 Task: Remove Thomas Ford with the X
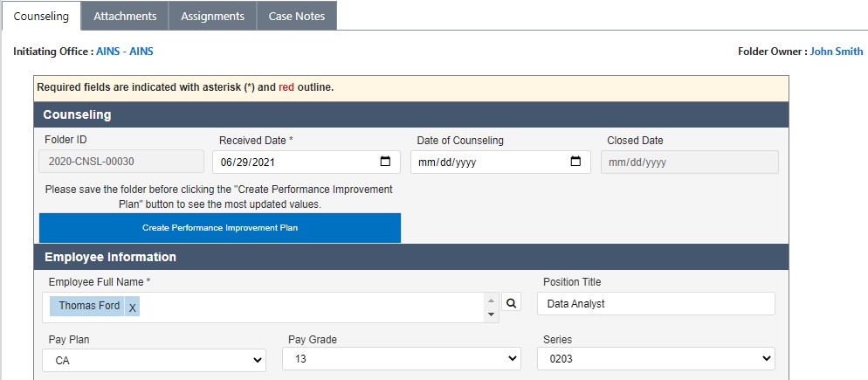click(133, 307)
